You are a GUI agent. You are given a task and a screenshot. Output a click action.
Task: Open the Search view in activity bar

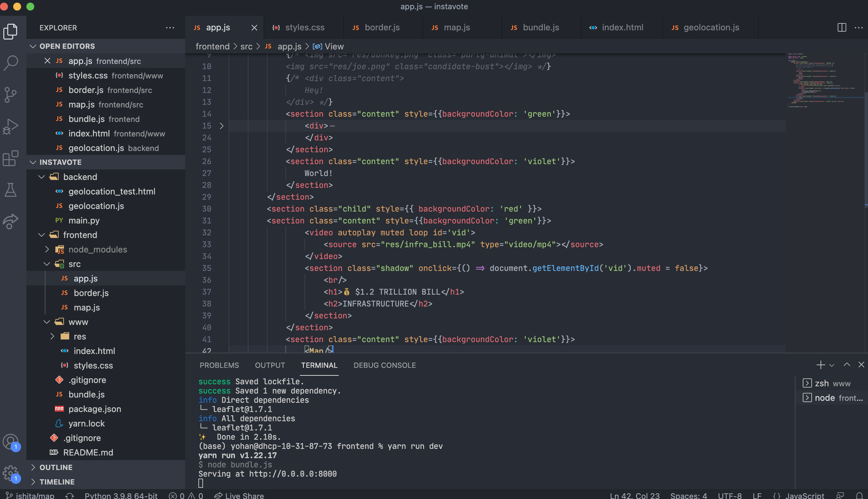pyautogui.click(x=11, y=63)
